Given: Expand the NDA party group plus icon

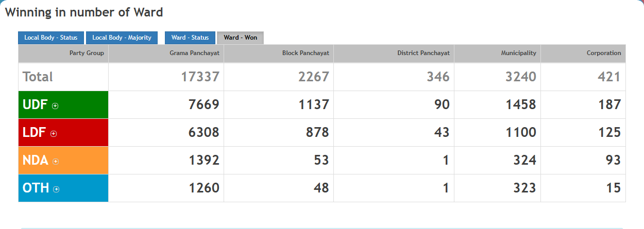Looking at the screenshot, I should 56,162.
